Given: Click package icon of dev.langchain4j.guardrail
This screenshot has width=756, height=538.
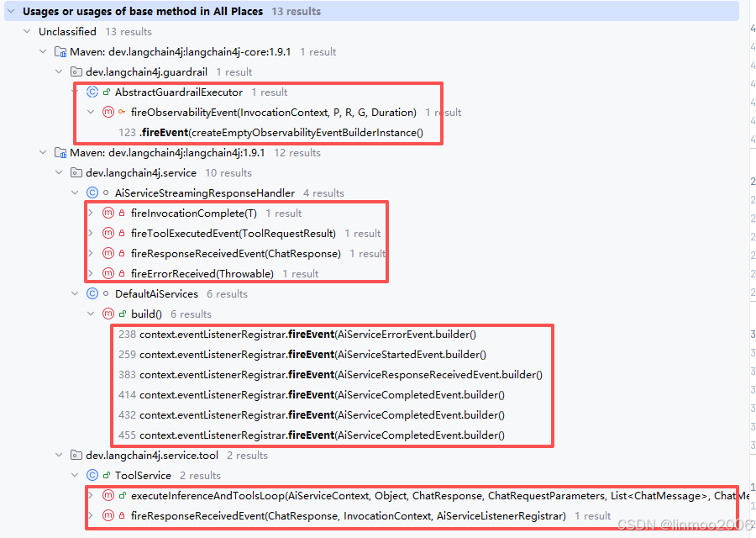Looking at the screenshot, I should pos(76,72).
